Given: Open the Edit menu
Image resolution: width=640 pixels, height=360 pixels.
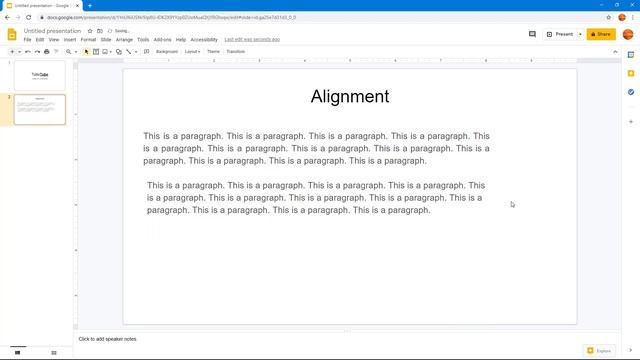Looking at the screenshot, I should click(x=40, y=40).
